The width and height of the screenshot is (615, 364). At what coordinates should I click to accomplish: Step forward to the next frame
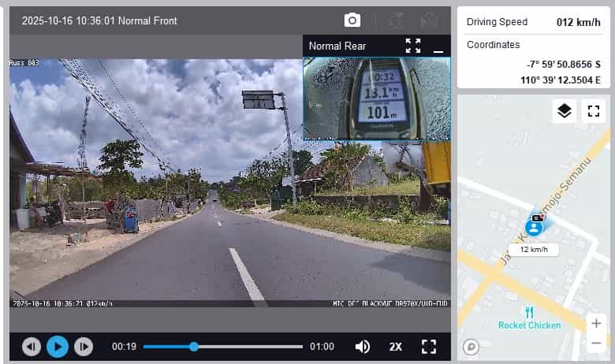coord(84,347)
